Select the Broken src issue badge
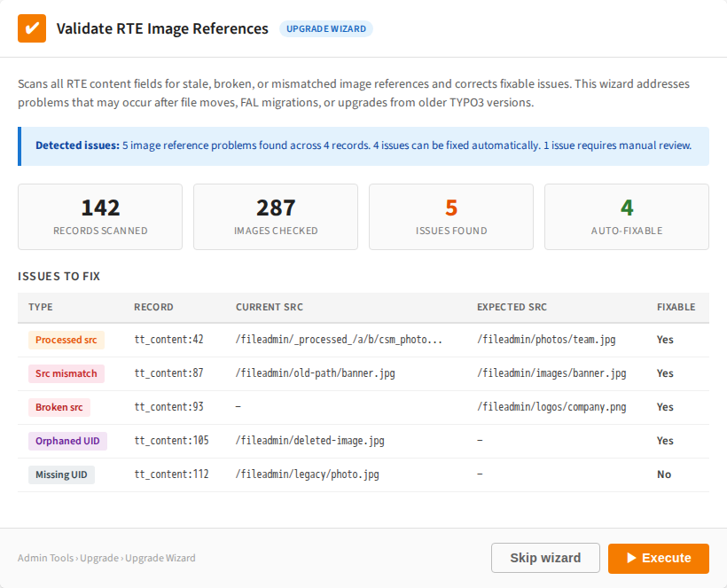Viewport: 727px width, 588px height. click(x=59, y=407)
